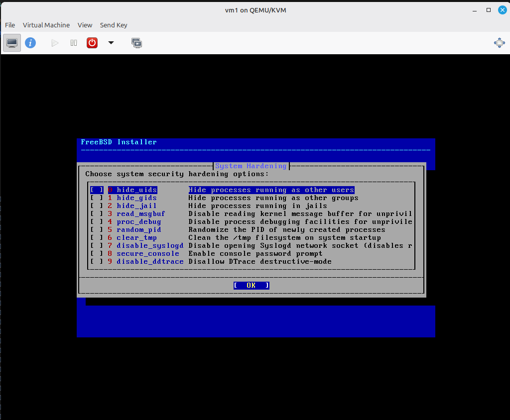Pause the virtual machine

74,43
